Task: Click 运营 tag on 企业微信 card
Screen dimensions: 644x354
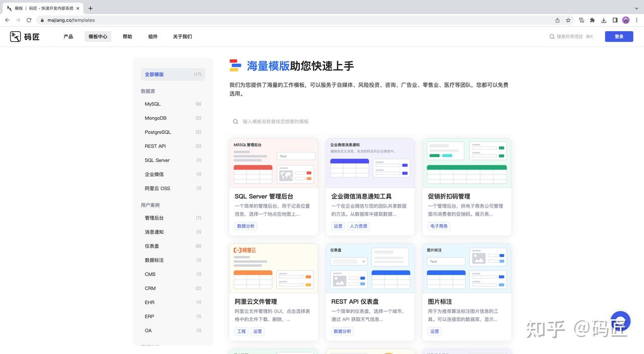Action: coord(338,226)
